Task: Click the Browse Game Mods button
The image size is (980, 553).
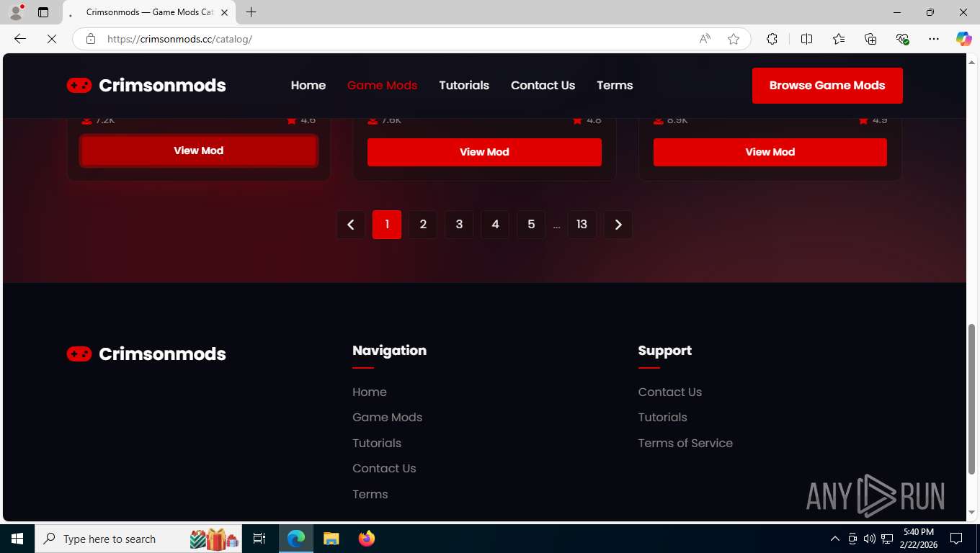Action: tap(827, 86)
